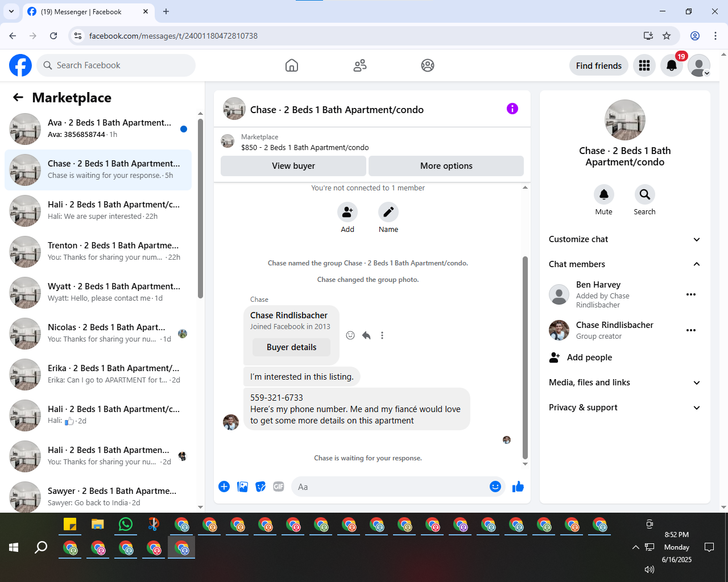
Task: Open Nicolas's 2 Beds apartment conversation
Action: click(98, 334)
